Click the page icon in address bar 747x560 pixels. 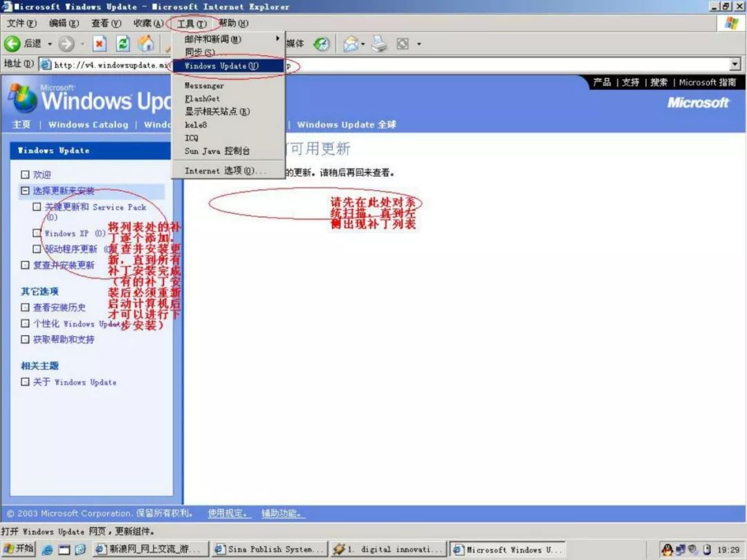click(x=46, y=64)
